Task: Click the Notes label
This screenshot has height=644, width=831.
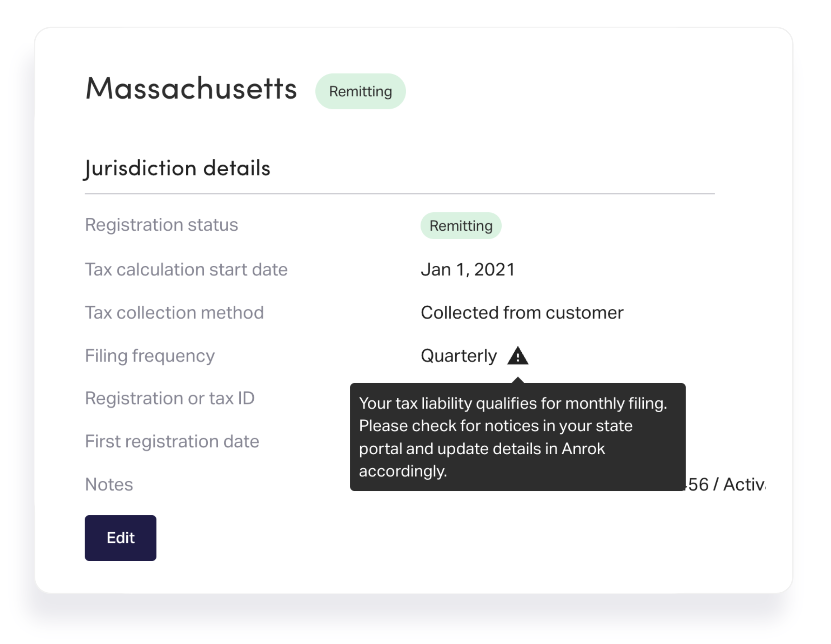Action: (109, 485)
